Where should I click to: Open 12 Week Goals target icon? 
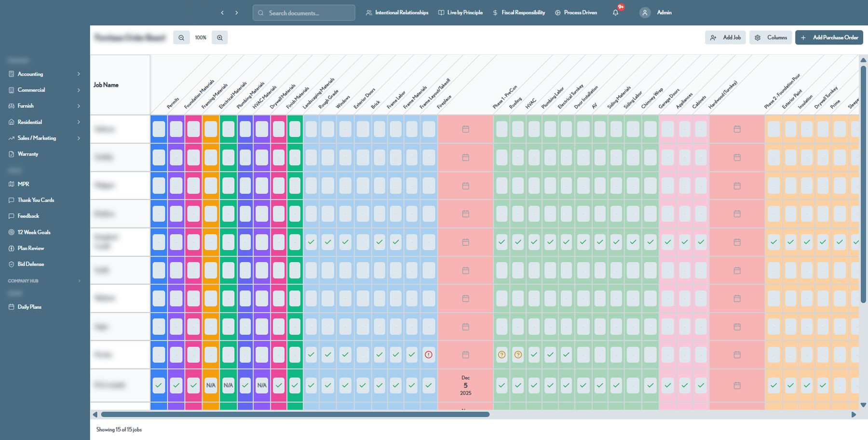tap(12, 232)
